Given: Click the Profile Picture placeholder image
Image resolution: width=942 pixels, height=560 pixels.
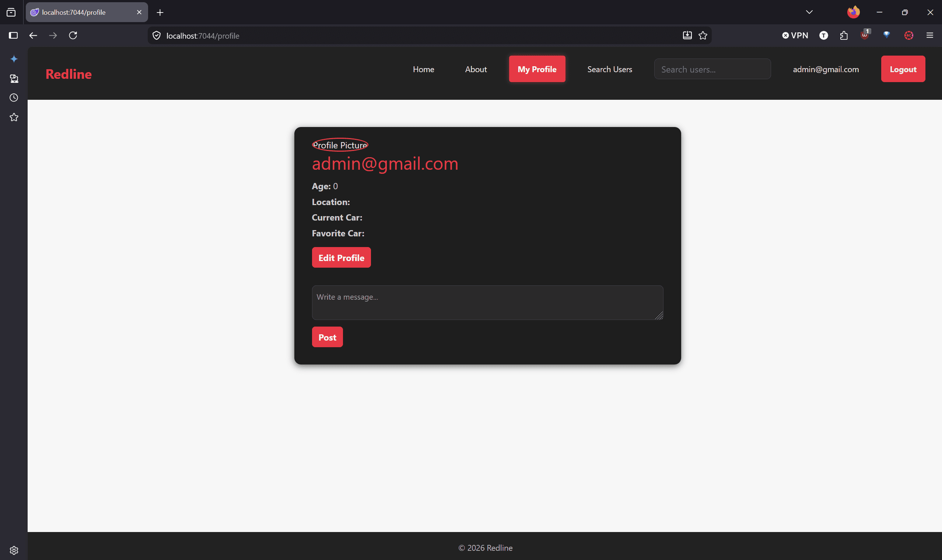Looking at the screenshot, I should click(340, 145).
